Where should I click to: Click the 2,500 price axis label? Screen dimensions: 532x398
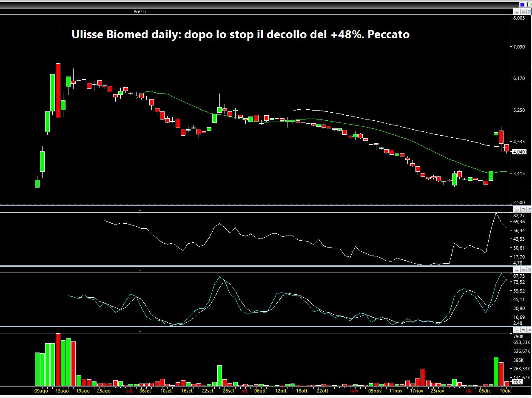pos(518,202)
